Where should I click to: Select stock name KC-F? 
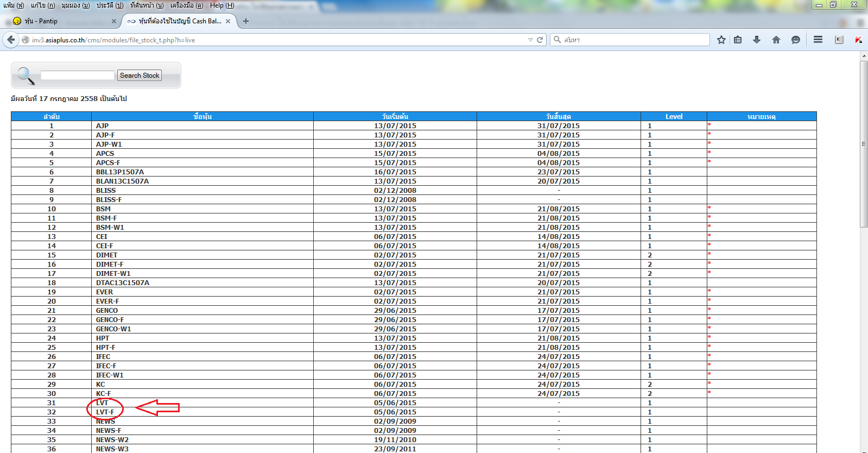[x=103, y=394]
